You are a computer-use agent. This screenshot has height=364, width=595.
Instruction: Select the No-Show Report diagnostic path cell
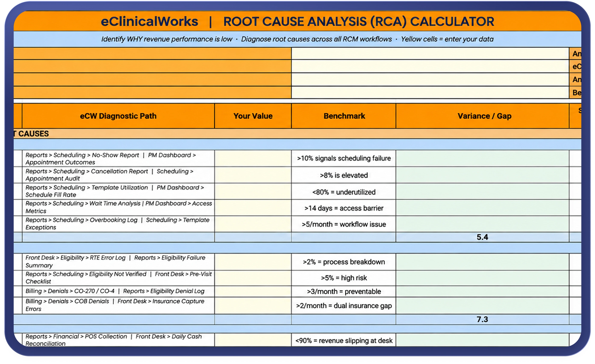(x=118, y=158)
